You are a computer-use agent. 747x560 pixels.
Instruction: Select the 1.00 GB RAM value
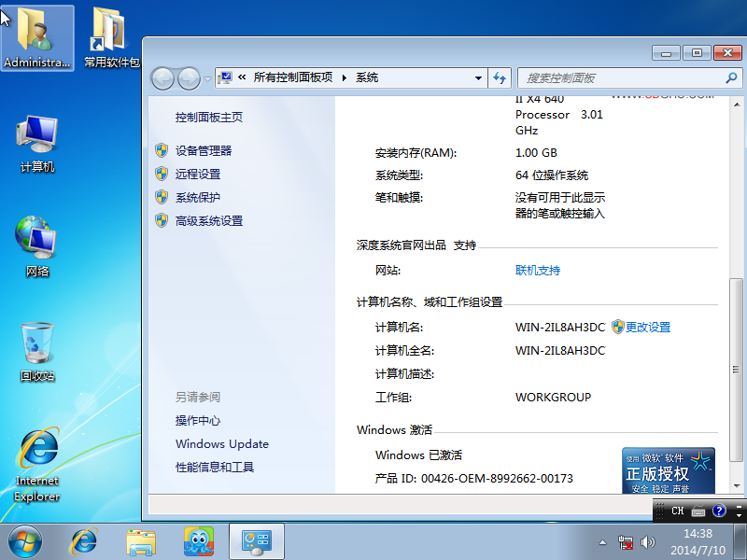click(x=536, y=152)
